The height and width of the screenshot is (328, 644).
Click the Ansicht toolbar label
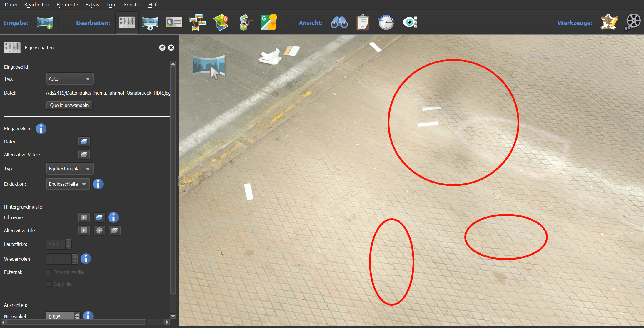311,23
